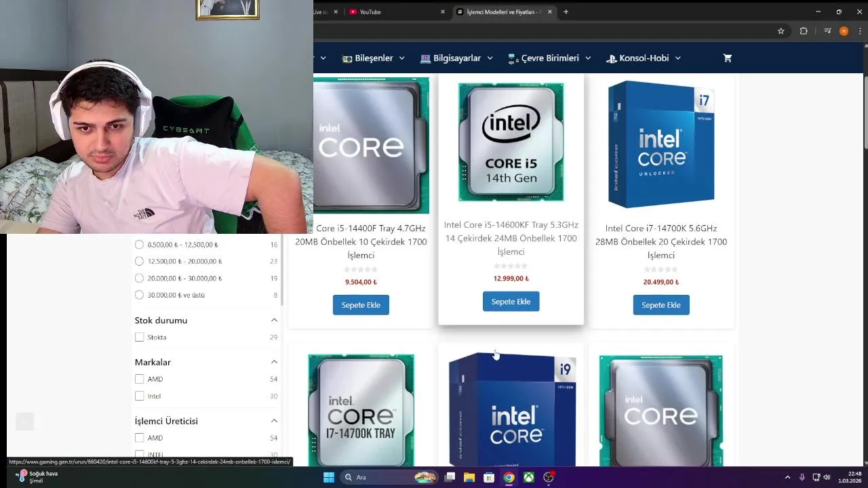Check AMD under İşlemci Üreticisi
Image resolution: width=868 pixels, height=488 pixels.
139,438
